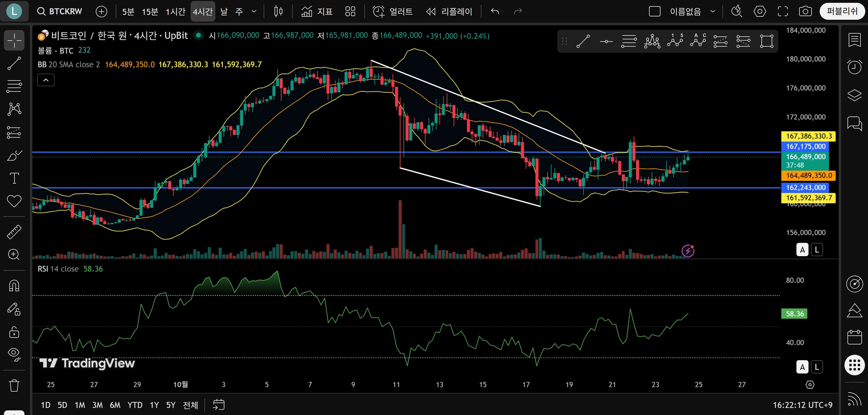868x415 pixels.
Task: Open the alerts clock icon in right sidebar
Action: tap(854, 67)
